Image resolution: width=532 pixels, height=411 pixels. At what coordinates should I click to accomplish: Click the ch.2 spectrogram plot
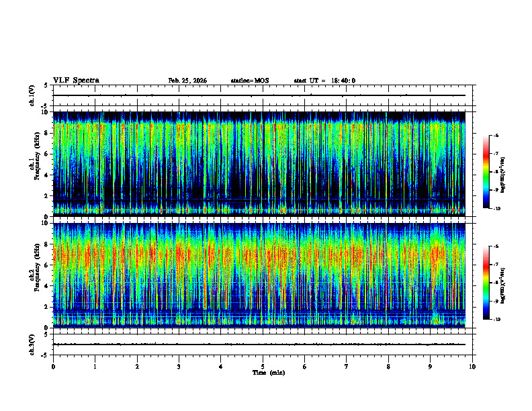pyautogui.click(x=259, y=275)
